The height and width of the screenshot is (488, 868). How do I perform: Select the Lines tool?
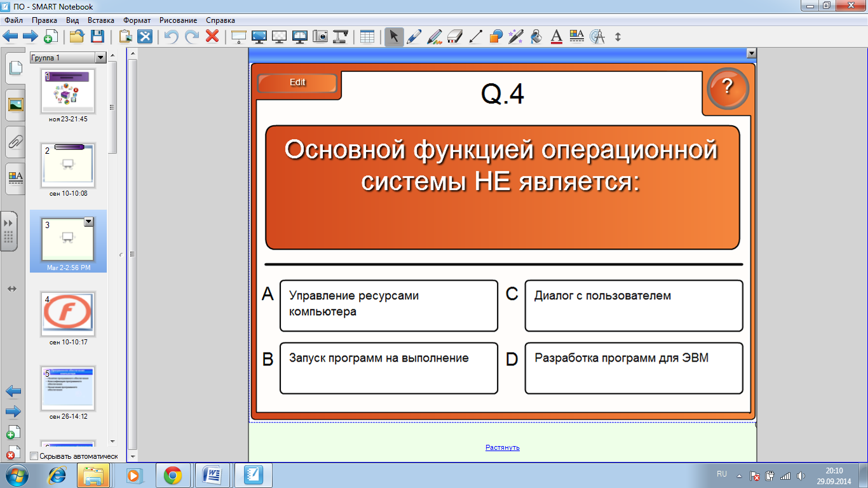click(x=475, y=36)
